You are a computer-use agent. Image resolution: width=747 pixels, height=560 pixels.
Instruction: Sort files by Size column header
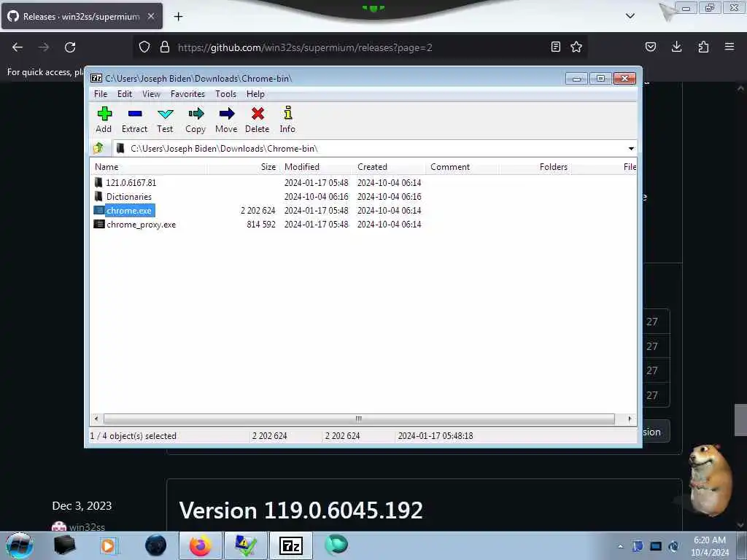[x=244, y=167]
